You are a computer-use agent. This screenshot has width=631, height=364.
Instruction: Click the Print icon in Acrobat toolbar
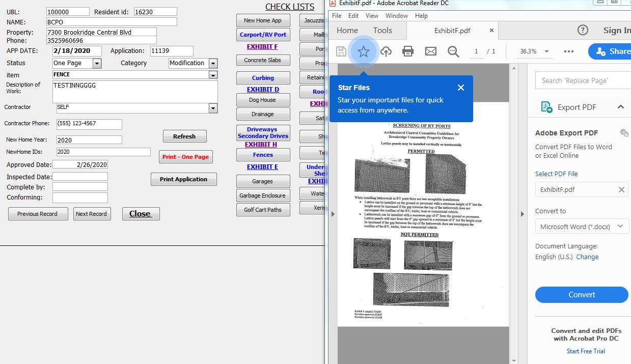408,51
